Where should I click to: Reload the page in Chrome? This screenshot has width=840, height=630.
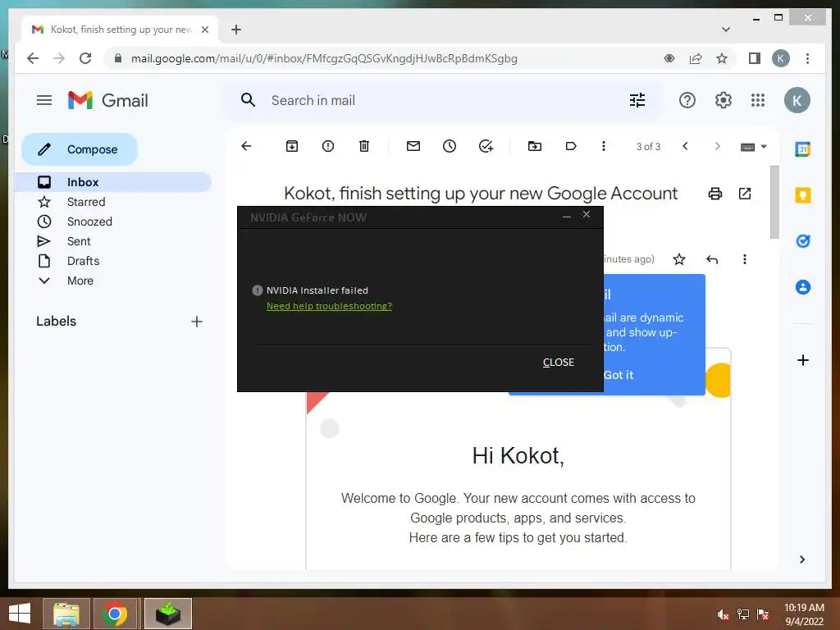point(85,58)
